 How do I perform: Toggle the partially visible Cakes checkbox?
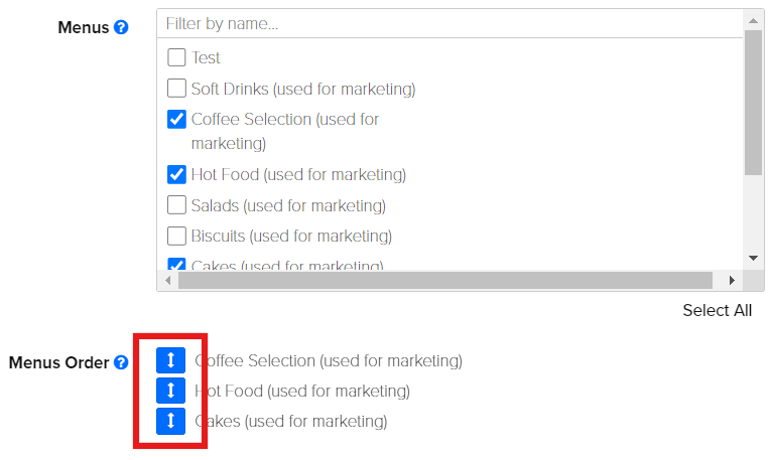click(x=176, y=264)
